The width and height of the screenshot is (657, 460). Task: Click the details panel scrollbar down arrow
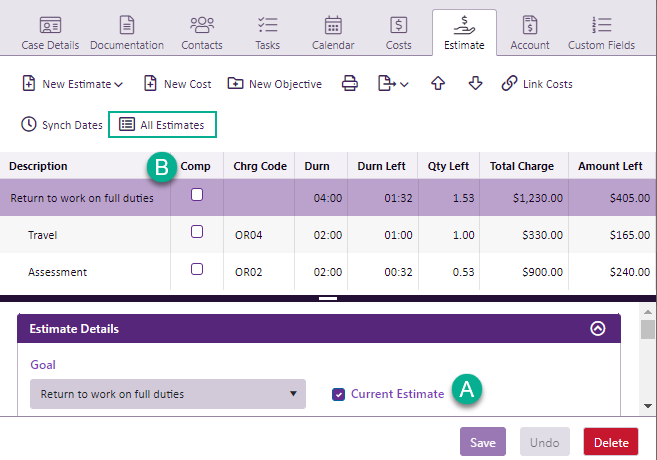coord(648,406)
